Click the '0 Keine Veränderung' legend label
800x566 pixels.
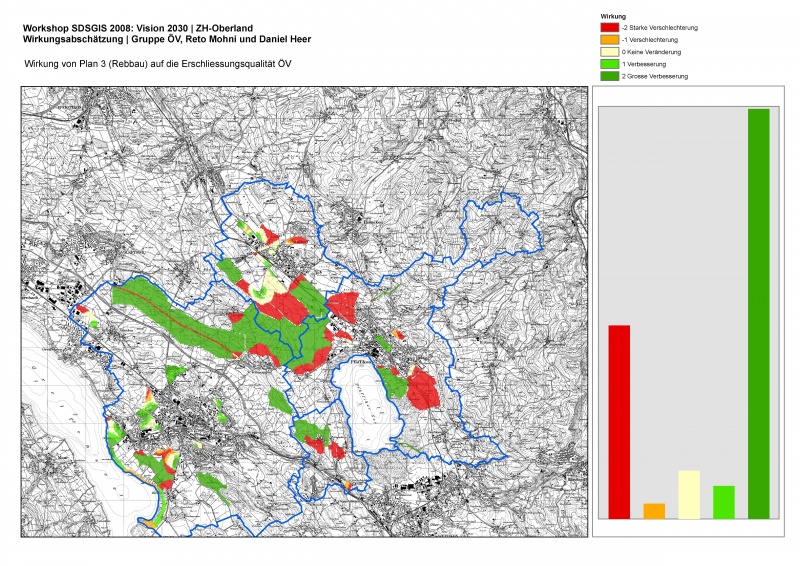pos(651,52)
